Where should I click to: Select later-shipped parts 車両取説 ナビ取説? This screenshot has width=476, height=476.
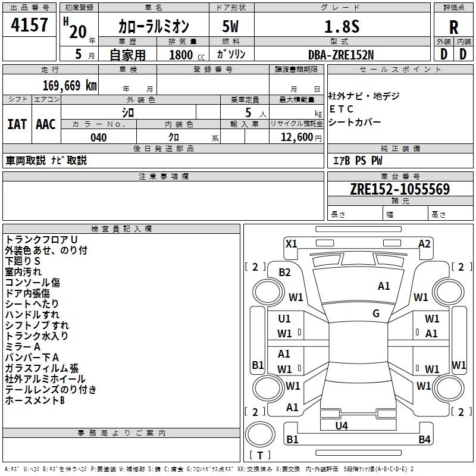46,160
